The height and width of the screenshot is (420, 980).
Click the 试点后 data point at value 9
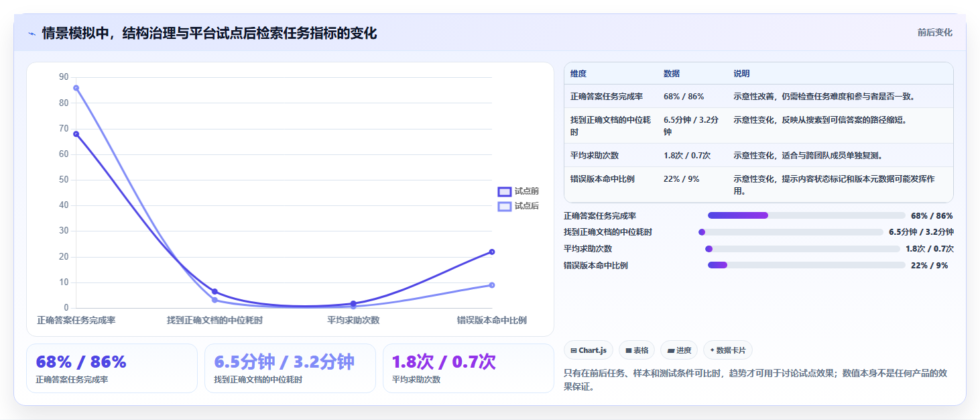[492, 285]
